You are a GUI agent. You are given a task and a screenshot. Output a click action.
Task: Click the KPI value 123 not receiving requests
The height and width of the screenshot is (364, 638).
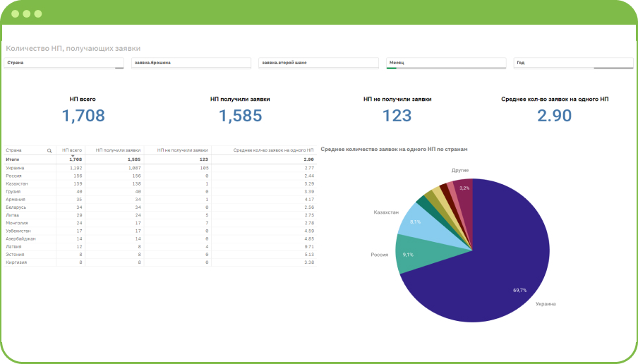[x=397, y=116]
